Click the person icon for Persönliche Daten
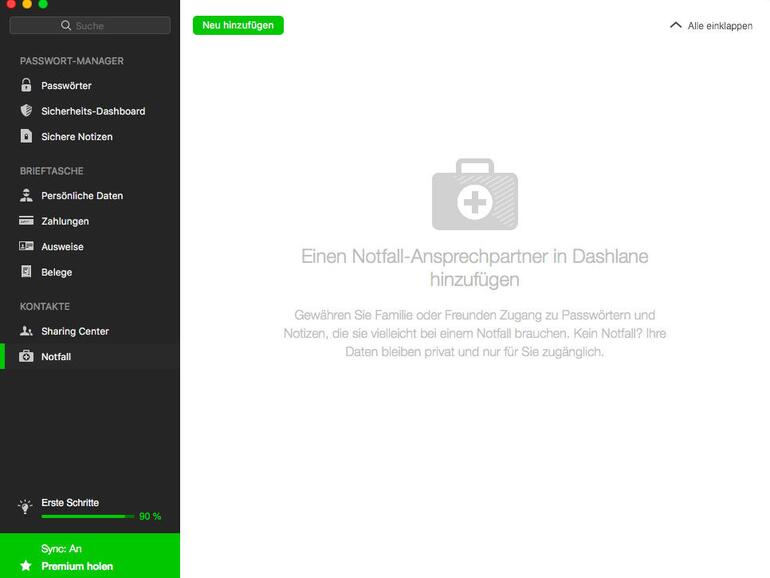The image size is (770, 578). pyautogui.click(x=26, y=195)
